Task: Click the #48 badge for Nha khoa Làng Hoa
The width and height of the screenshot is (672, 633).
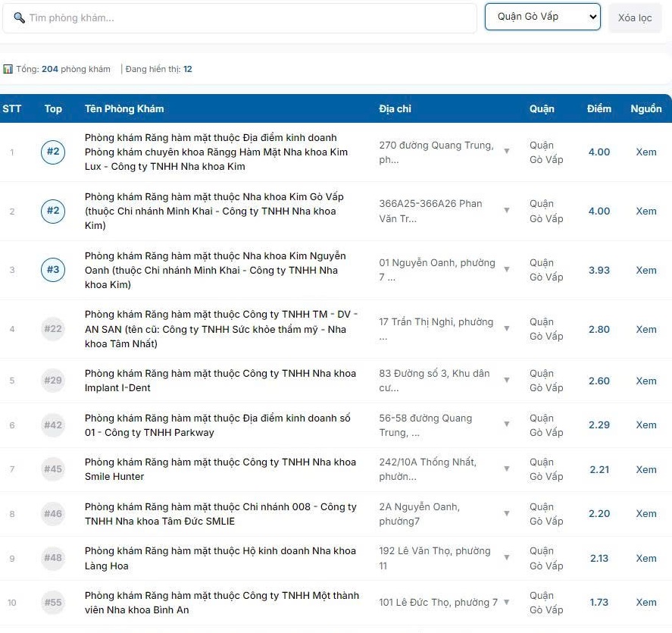Action: (x=53, y=558)
